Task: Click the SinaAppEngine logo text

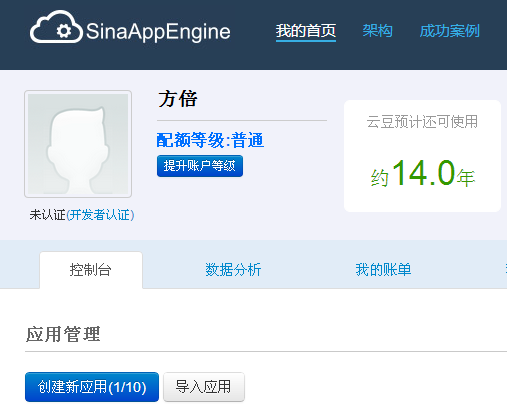Action: [158, 32]
